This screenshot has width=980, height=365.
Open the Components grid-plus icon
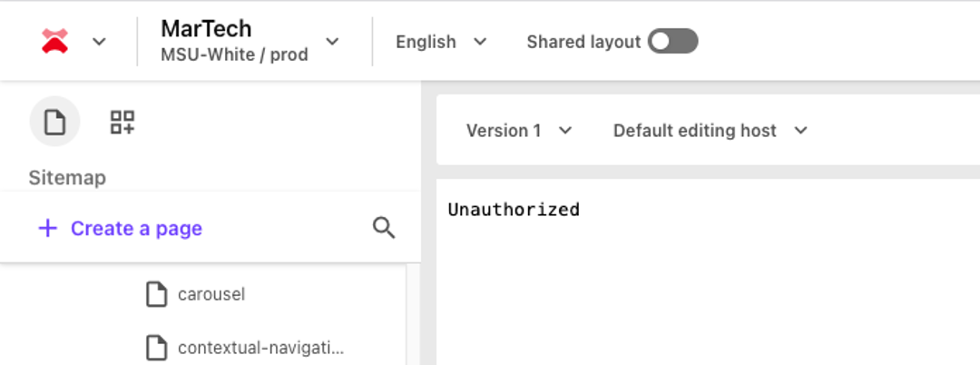122,122
